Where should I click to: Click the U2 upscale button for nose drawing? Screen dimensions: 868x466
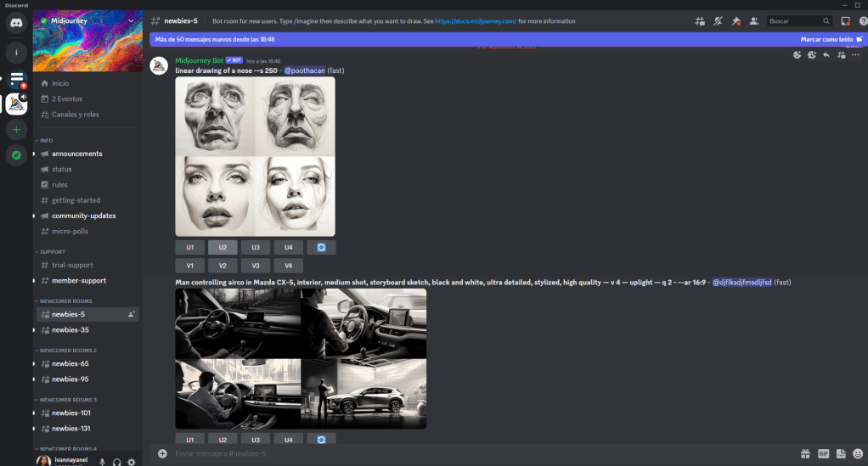223,247
